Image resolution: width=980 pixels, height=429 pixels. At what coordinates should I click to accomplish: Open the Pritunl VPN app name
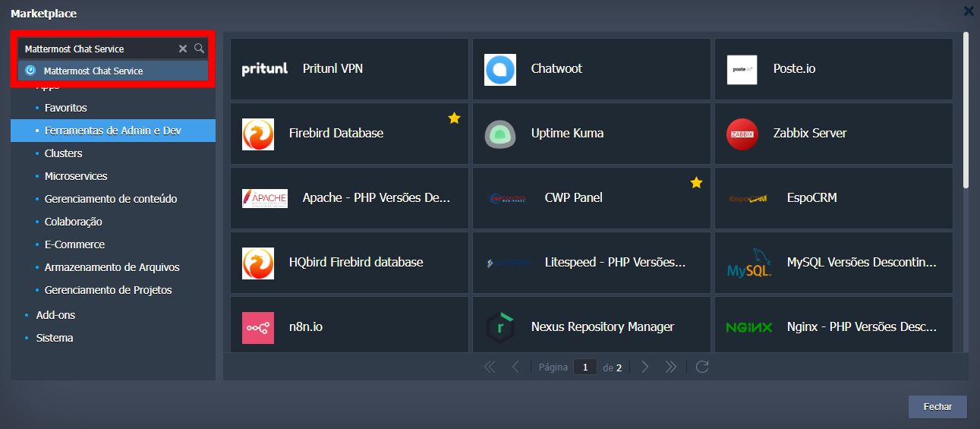coord(332,68)
